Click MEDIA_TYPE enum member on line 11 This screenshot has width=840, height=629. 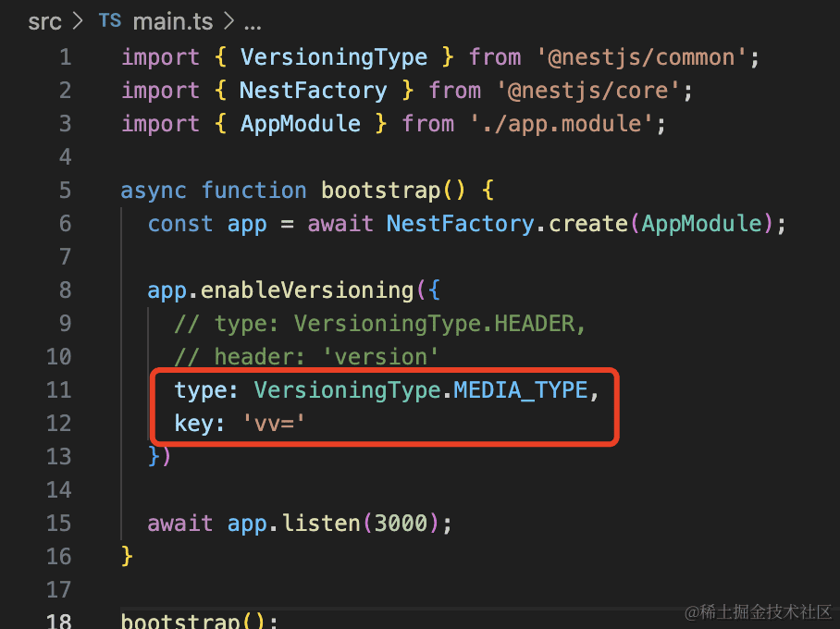tap(520, 390)
